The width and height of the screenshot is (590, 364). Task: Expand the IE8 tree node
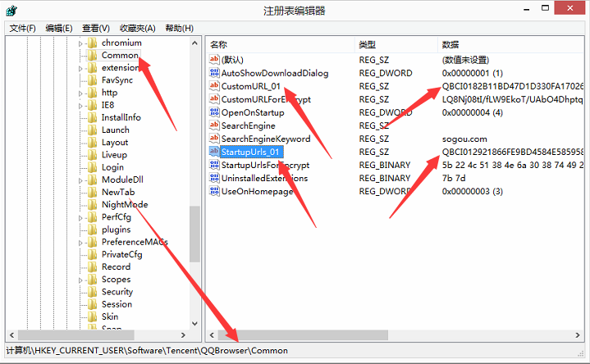[80, 106]
